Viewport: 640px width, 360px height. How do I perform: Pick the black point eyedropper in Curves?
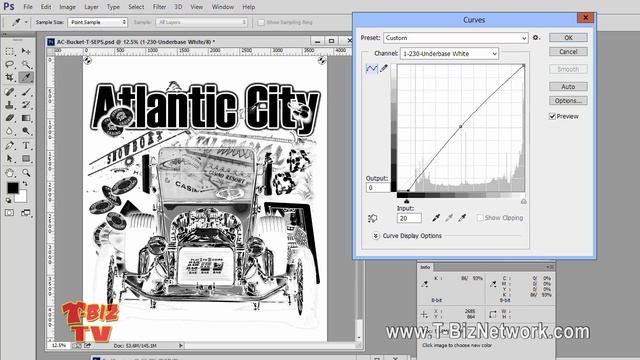point(436,218)
